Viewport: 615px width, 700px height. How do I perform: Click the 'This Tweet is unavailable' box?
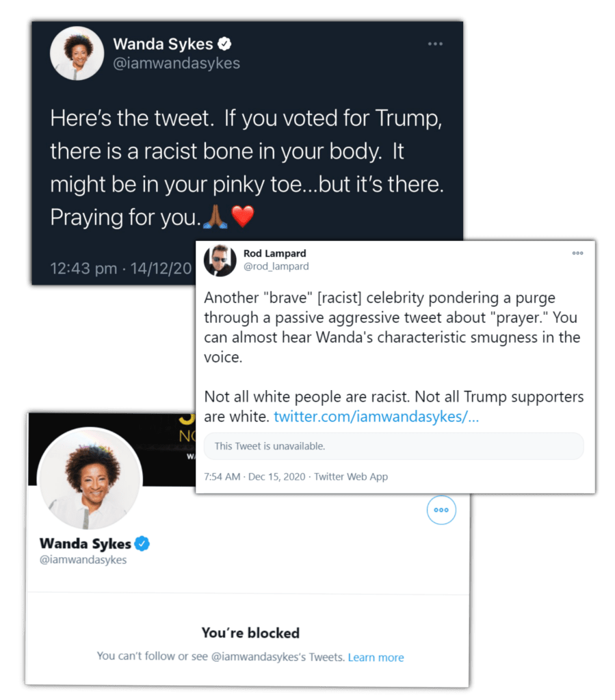394,446
